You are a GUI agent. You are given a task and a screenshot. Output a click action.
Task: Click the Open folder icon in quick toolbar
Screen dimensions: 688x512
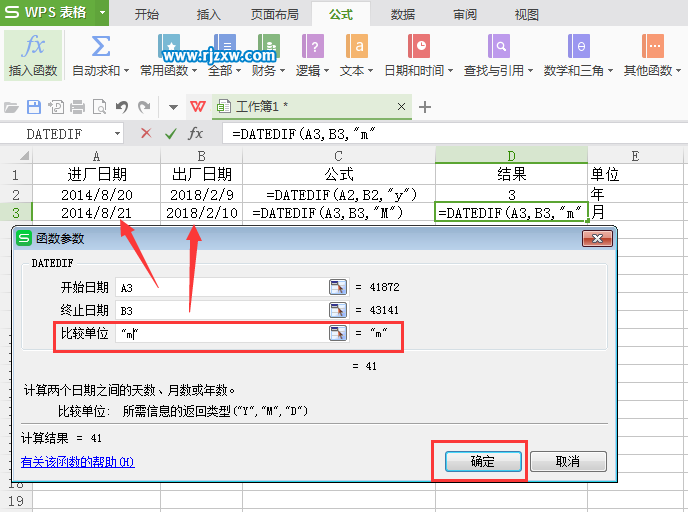[x=11, y=107]
